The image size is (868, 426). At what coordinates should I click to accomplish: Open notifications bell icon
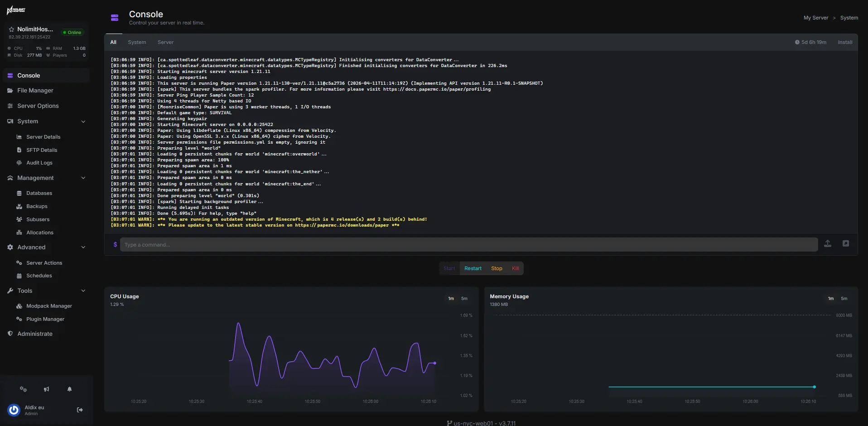69,389
